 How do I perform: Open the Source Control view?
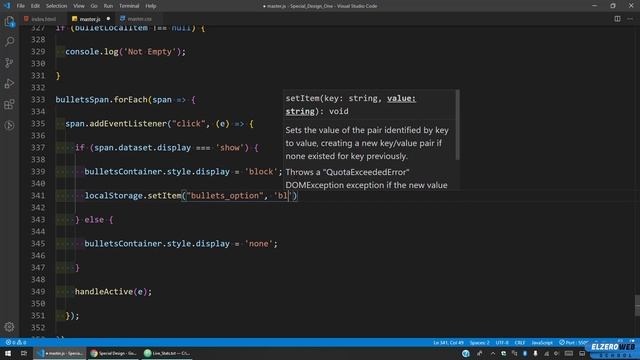coord(9,62)
